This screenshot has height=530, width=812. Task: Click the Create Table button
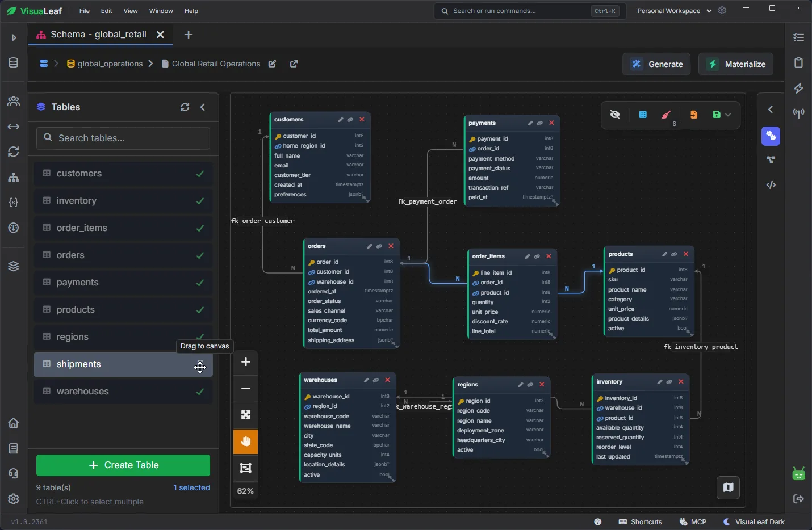click(123, 465)
